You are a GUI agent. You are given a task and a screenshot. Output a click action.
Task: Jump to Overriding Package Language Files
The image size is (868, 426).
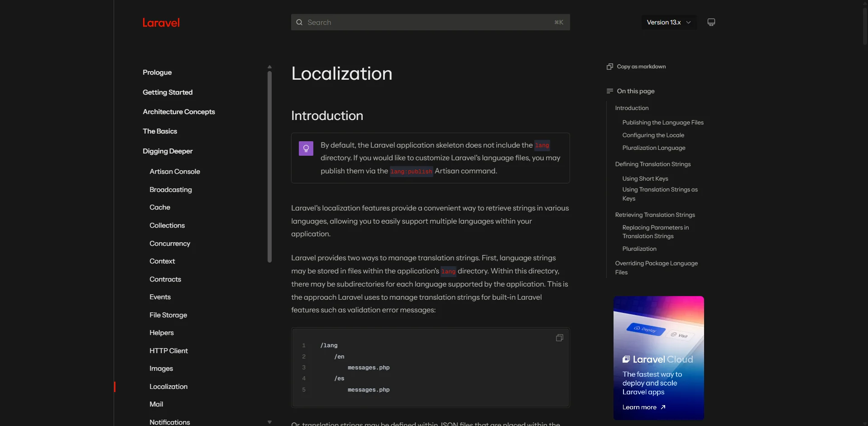(656, 268)
